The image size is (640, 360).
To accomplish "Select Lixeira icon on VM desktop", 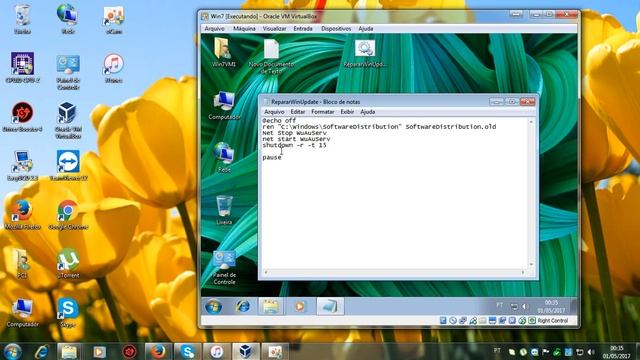I will coord(224,210).
